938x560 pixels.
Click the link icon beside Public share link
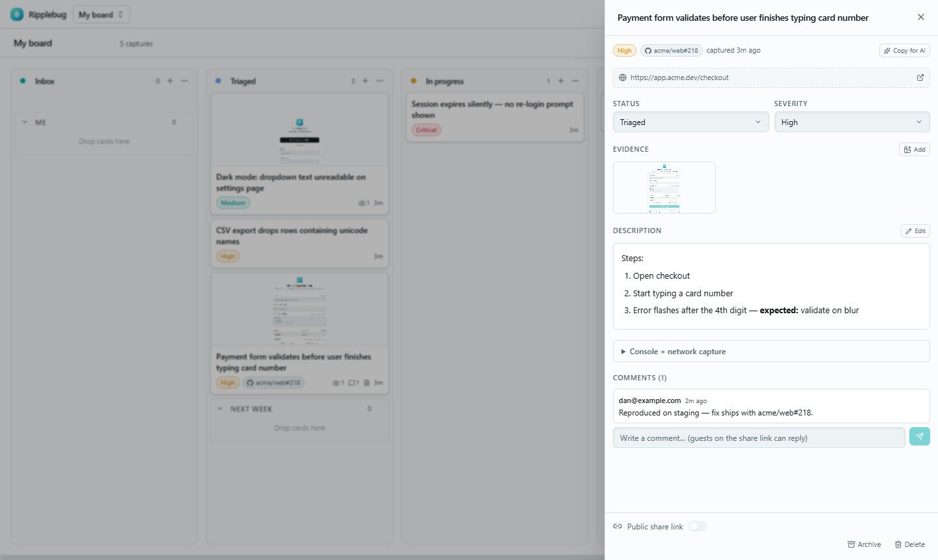618,527
